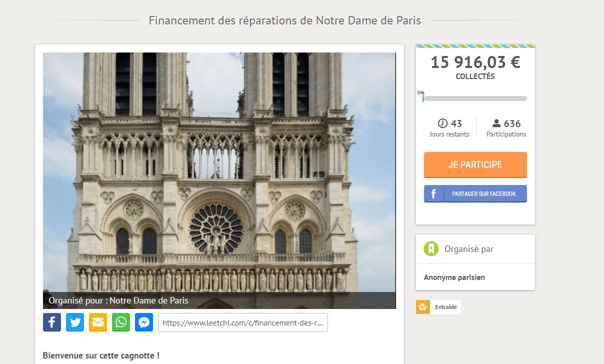
Task: Click the 636 Participations count
Action: click(506, 128)
